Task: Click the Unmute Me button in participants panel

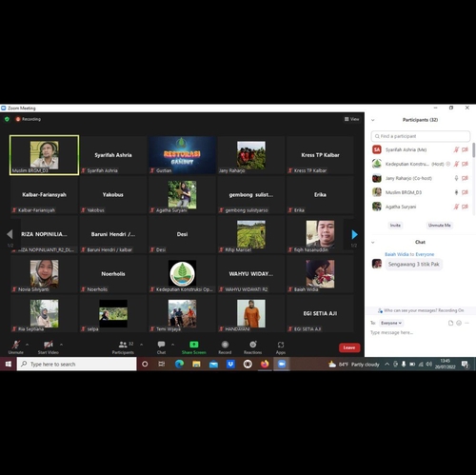Action: coord(440,226)
